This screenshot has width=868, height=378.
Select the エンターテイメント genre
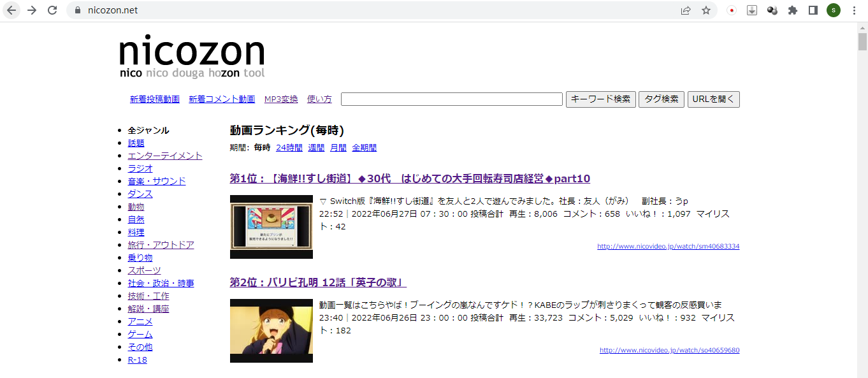[x=165, y=156]
